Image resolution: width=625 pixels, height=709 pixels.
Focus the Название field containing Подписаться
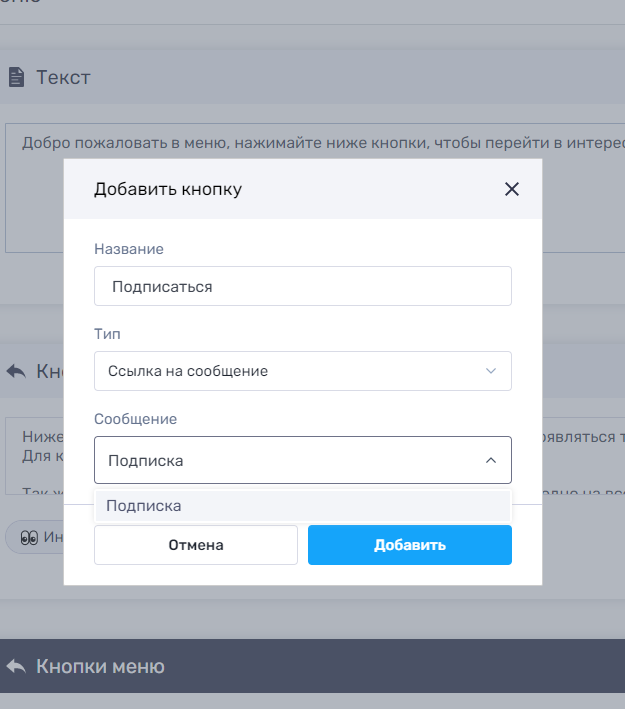(302, 286)
